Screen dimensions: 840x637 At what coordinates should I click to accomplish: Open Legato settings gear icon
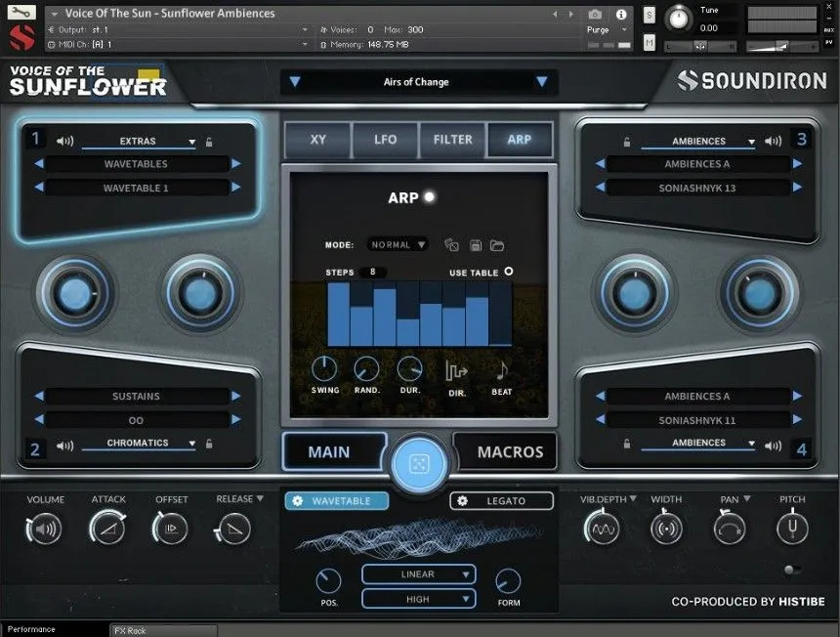tap(462, 501)
